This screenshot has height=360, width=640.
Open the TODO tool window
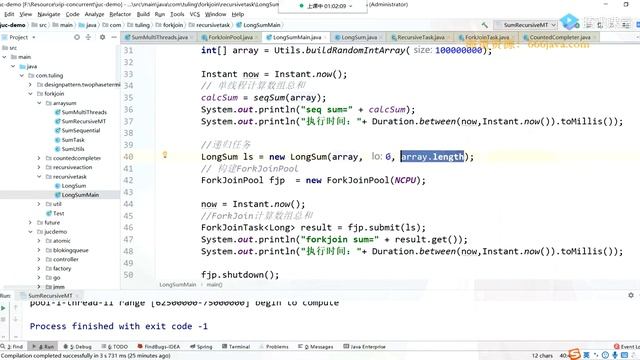(115, 347)
